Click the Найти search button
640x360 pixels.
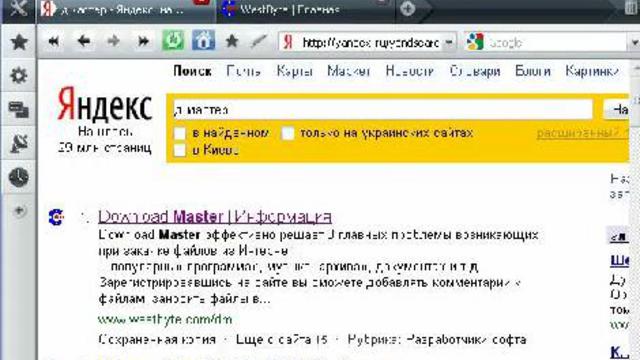tap(617, 109)
